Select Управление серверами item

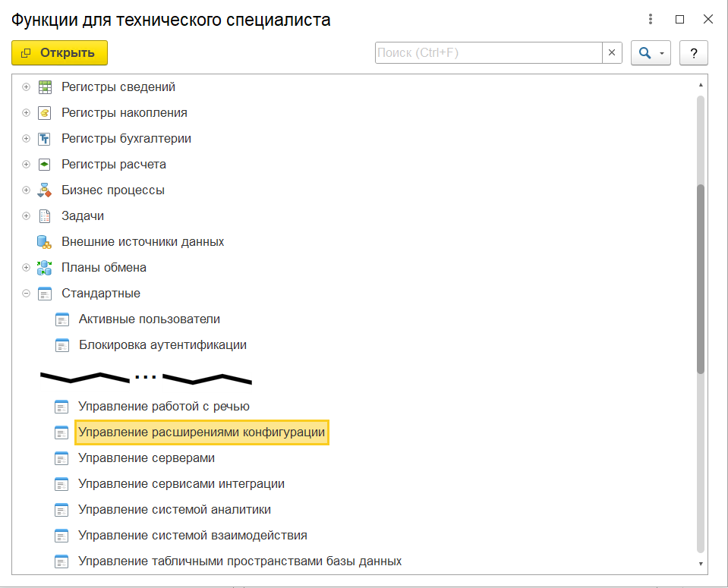tap(146, 458)
